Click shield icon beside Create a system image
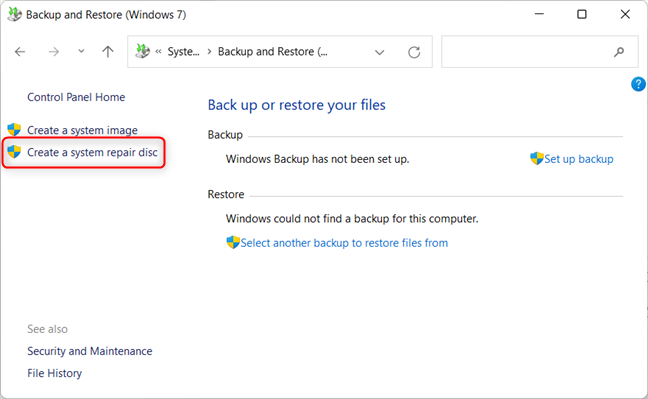 click(x=14, y=129)
